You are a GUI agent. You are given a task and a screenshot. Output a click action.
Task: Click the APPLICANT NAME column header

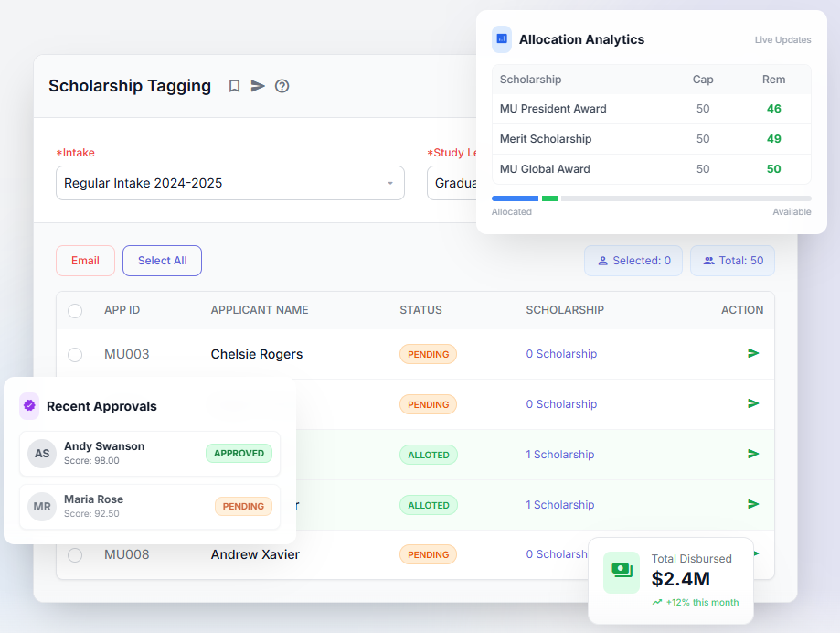(260, 310)
